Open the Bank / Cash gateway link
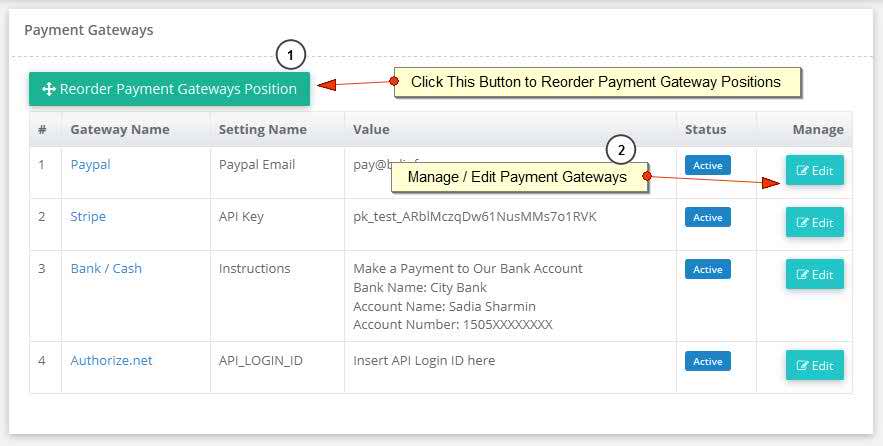The height and width of the screenshot is (446, 883). (x=106, y=268)
